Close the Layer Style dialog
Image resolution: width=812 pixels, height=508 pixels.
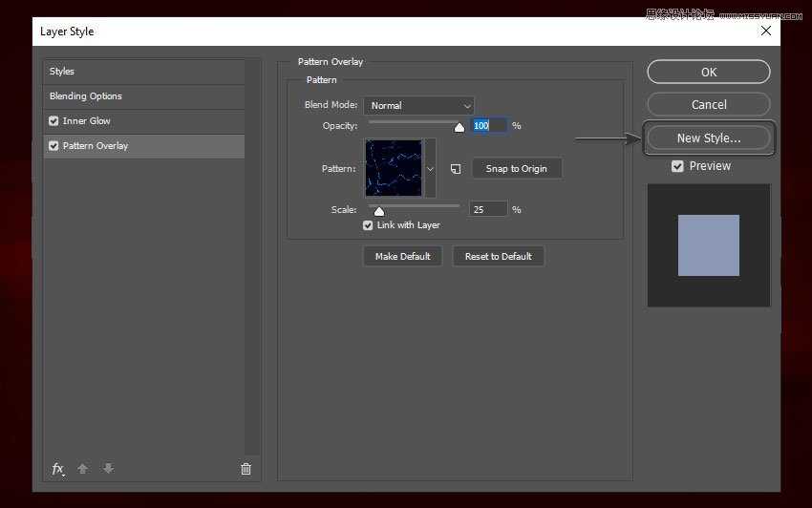(765, 32)
